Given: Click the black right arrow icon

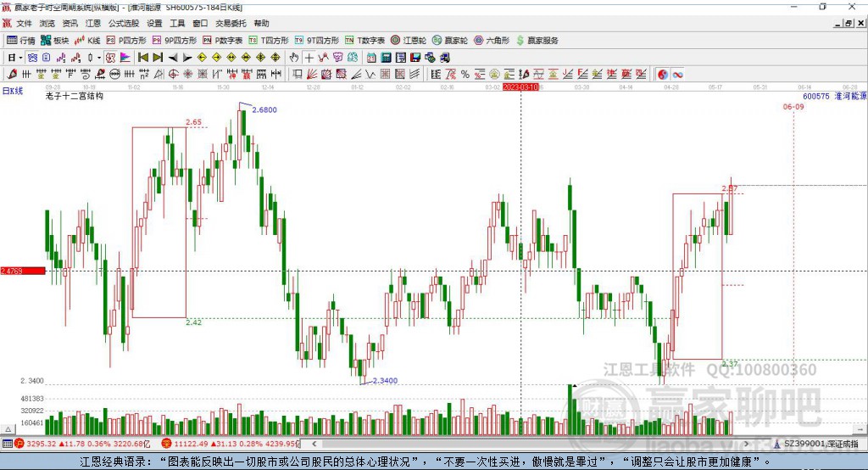Looking at the screenshot, I should coord(187,58).
